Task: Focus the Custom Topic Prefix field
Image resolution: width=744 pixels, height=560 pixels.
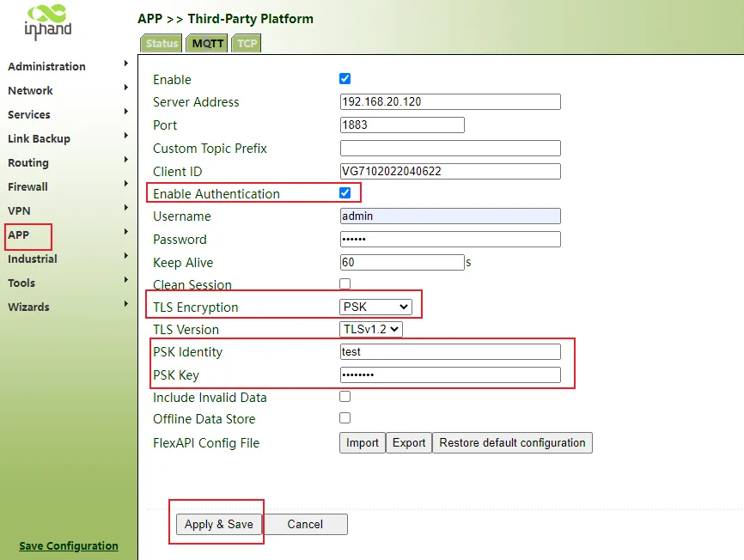Action: (450, 148)
